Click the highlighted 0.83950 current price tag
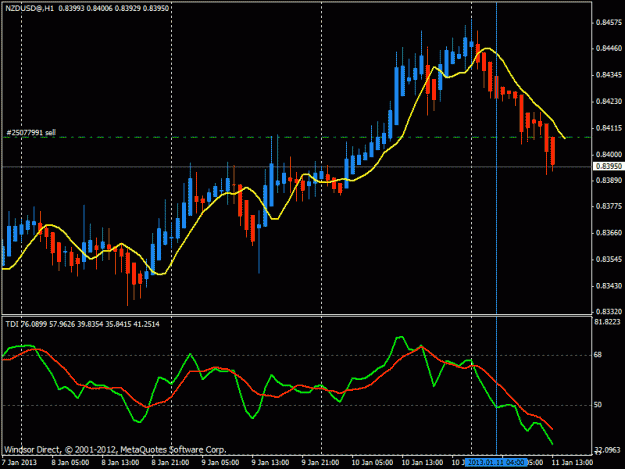This screenshot has height=469, width=625. point(608,166)
